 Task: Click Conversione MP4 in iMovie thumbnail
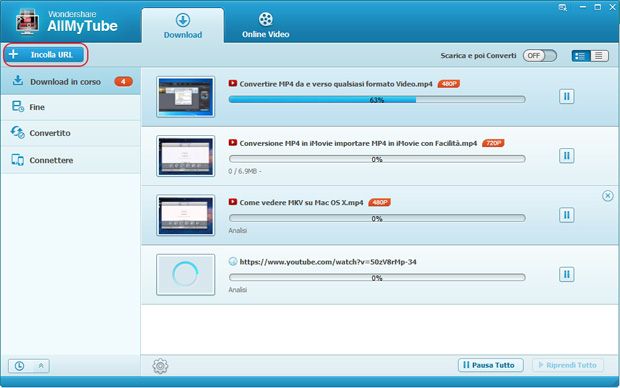(185, 156)
